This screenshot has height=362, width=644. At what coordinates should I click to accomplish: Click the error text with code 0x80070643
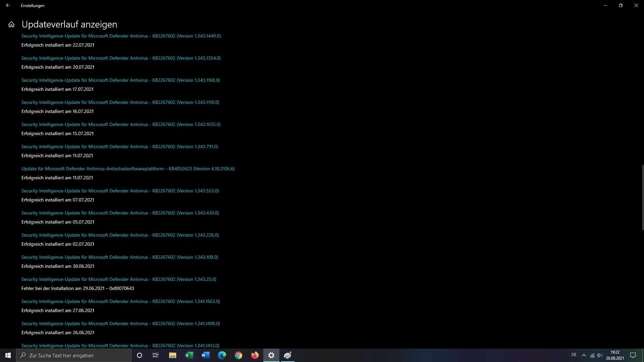[x=78, y=288]
